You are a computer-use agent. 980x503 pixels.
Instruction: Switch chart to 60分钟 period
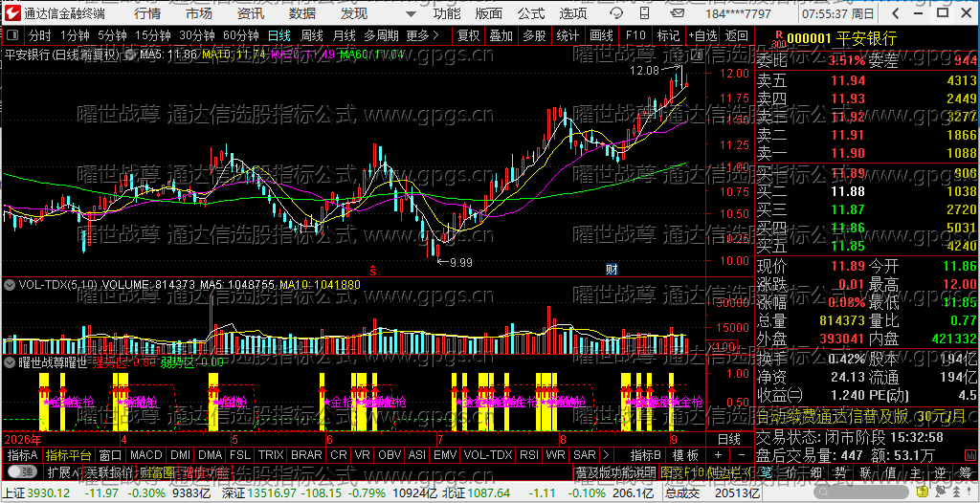click(x=240, y=35)
